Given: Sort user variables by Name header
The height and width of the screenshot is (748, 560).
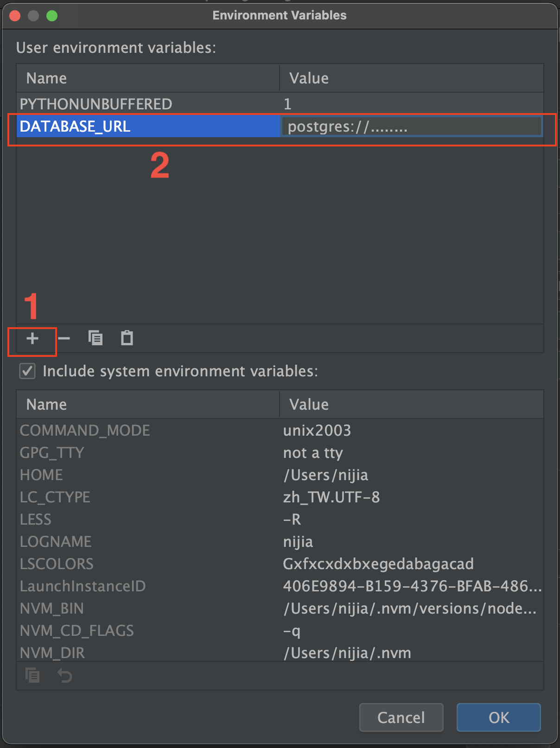Looking at the screenshot, I should tap(148, 78).
